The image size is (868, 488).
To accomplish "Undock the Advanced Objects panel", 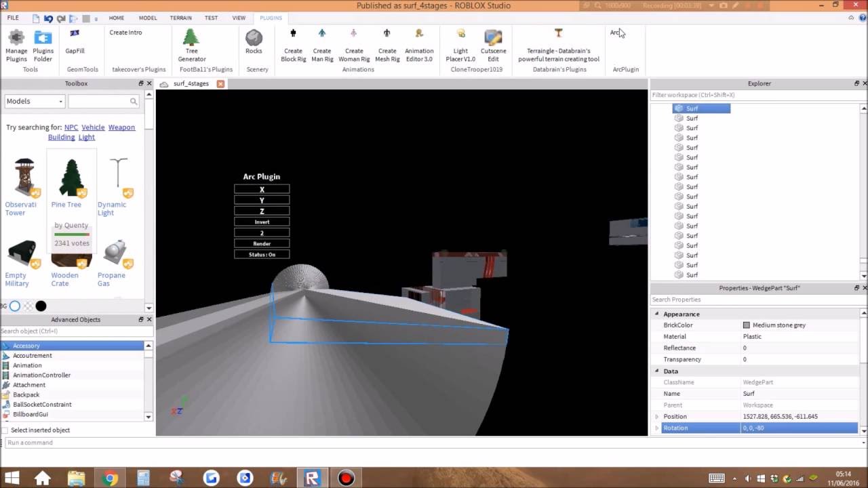I will pos(141,319).
